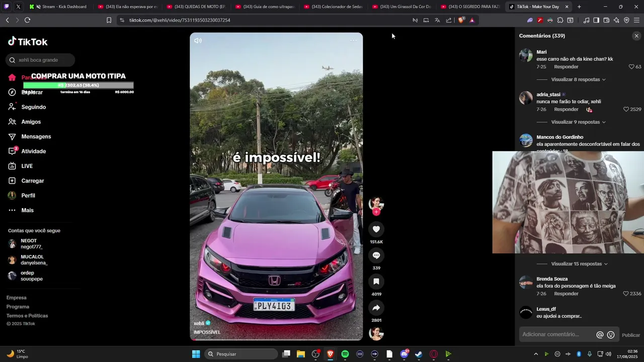Open Lexus_df commenter profile name
Image resolution: width=644 pixels, height=362 pixels.
[546, 309]
